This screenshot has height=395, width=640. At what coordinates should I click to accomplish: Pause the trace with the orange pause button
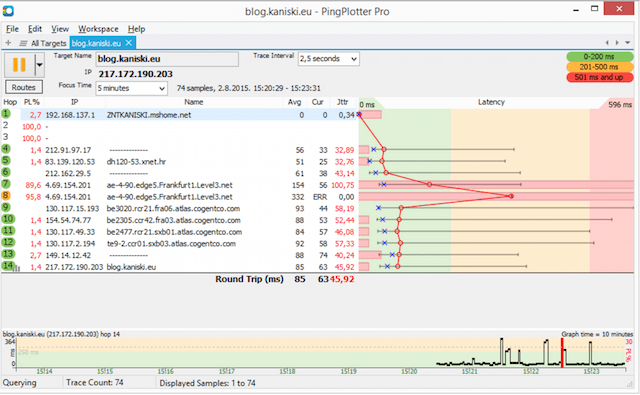pyautogui.click(x=19, y=65)
